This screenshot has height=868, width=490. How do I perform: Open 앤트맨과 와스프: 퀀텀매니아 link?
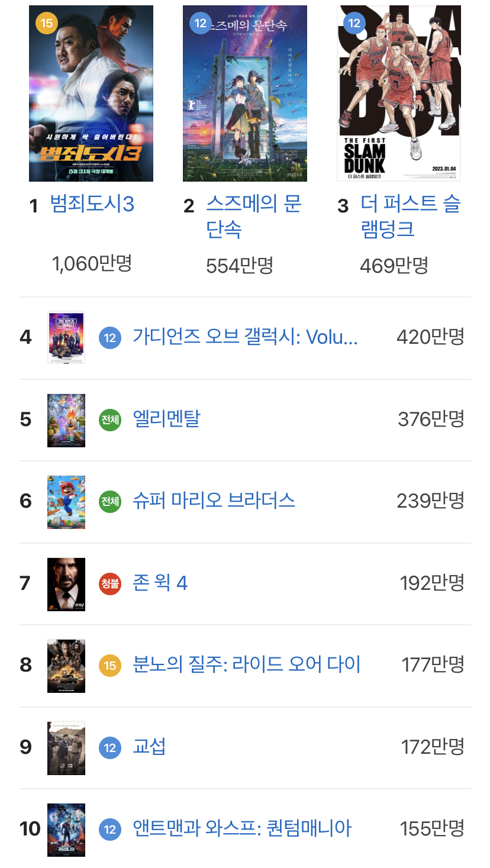[x=241, y=828]
